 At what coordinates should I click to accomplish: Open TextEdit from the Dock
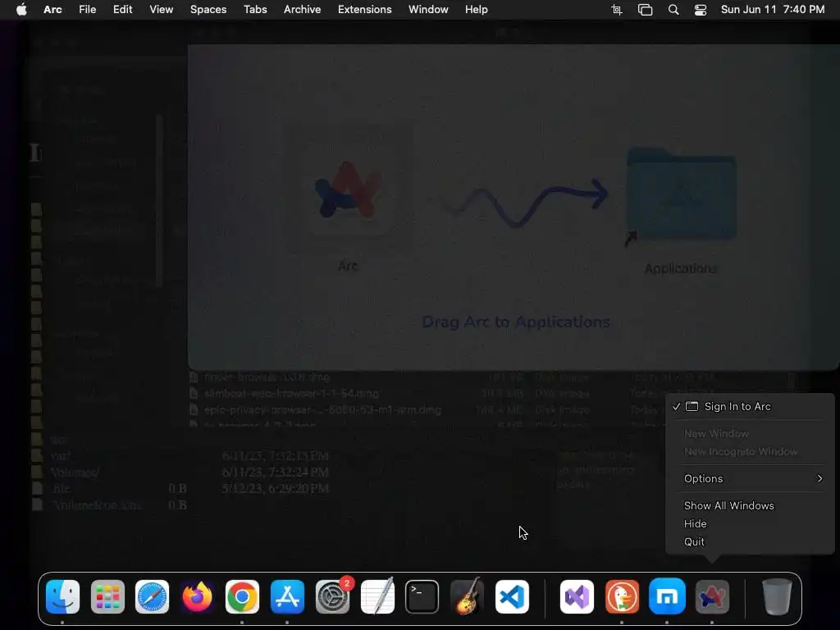click(377, 597)
